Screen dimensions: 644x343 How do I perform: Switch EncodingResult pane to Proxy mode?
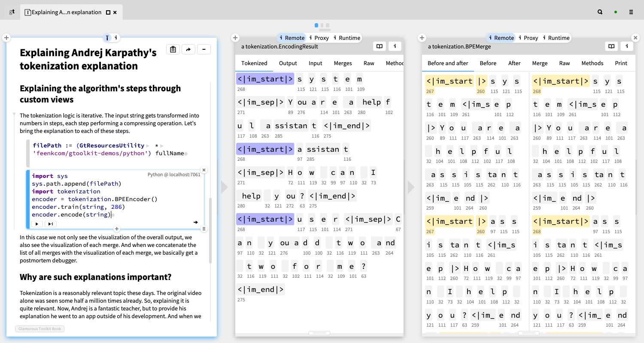coord(319,38)
